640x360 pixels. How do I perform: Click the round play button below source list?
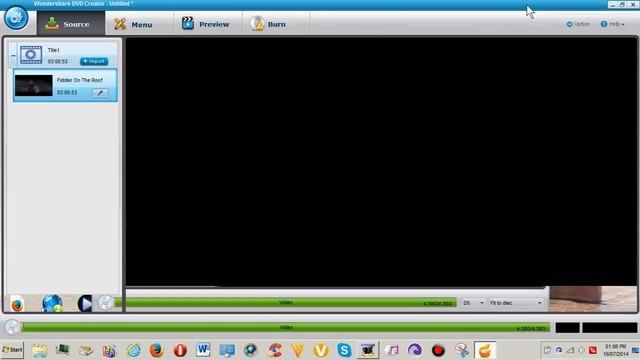pos(85,304)
